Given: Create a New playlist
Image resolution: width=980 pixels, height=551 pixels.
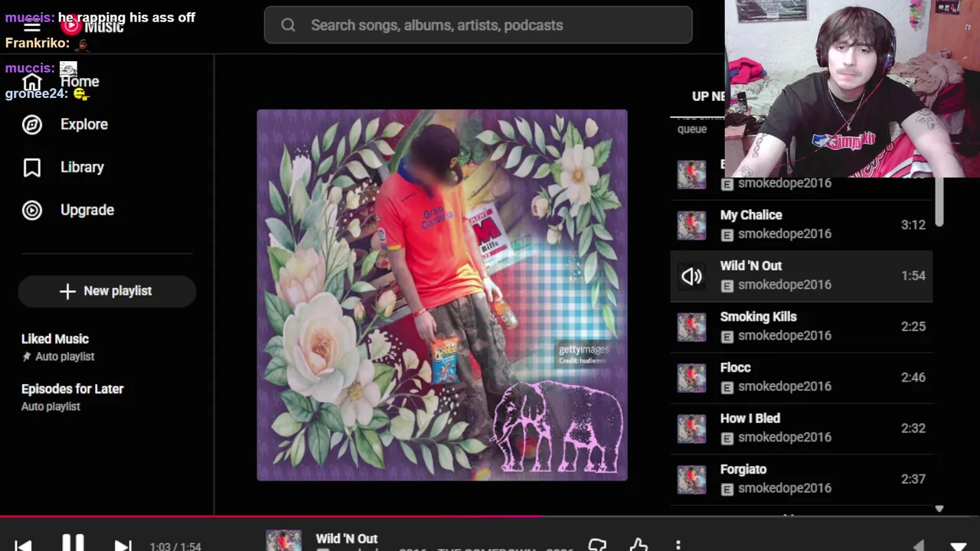Looking at the screenshot, I should pyautogui.click(x=107, y=291).
